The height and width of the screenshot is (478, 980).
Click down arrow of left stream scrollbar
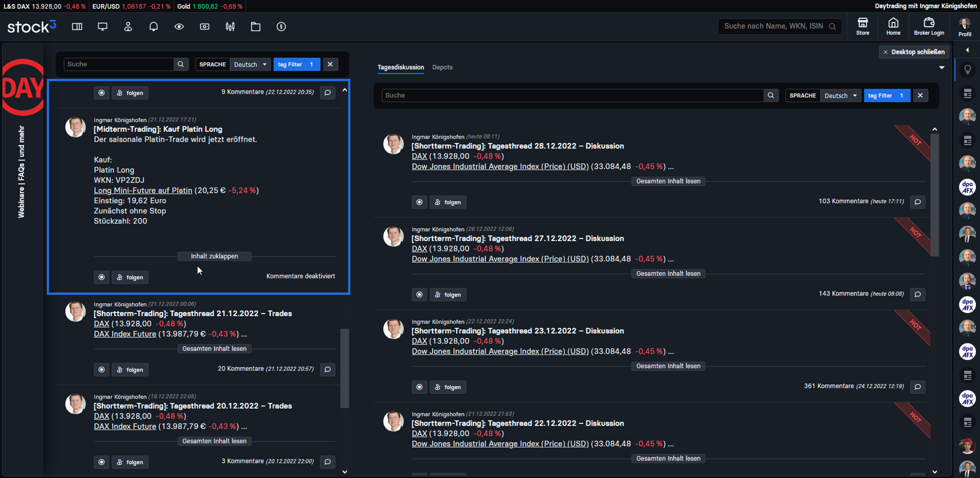coord(345,472)
